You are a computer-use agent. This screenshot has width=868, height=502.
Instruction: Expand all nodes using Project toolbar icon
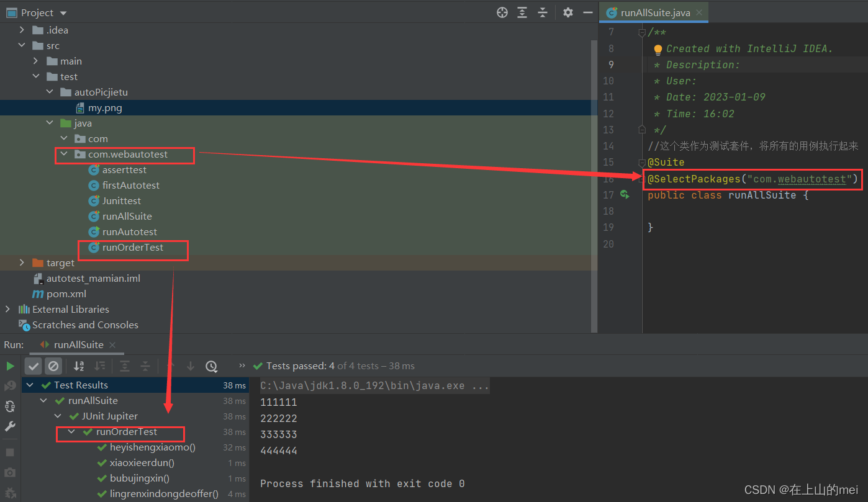[522, 12]
